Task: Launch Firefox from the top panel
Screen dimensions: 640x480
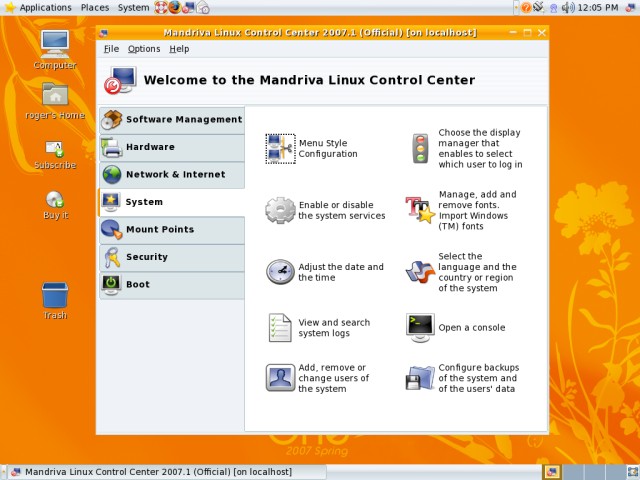Action: click(175, 7)
